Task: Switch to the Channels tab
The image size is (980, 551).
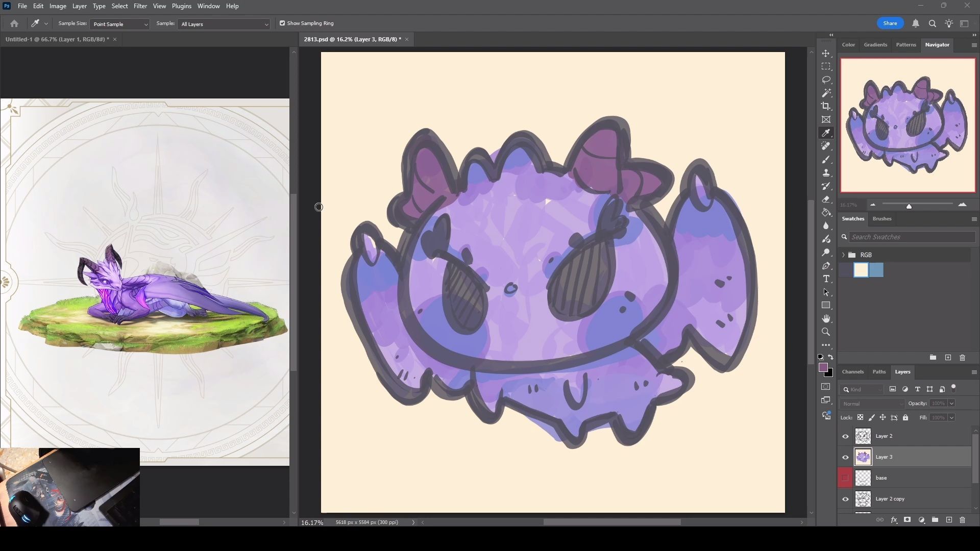Action: coord(853,372)
